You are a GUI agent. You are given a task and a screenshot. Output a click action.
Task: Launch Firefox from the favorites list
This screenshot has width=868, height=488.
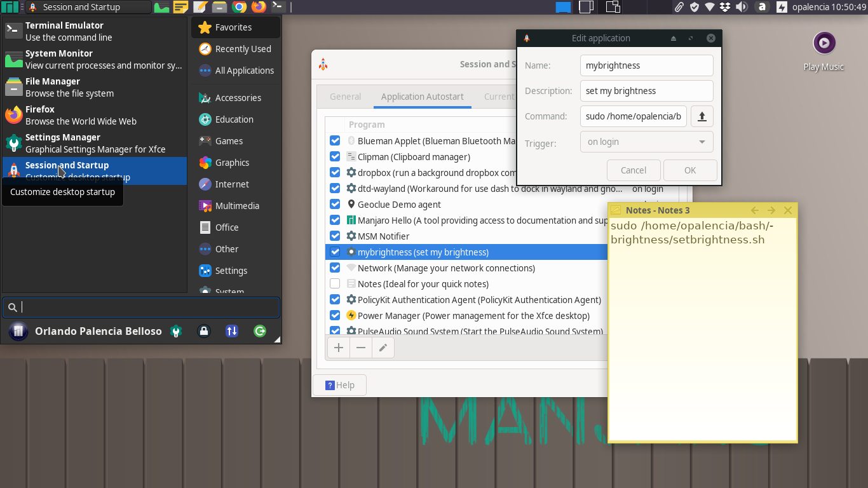coord(94,115)
